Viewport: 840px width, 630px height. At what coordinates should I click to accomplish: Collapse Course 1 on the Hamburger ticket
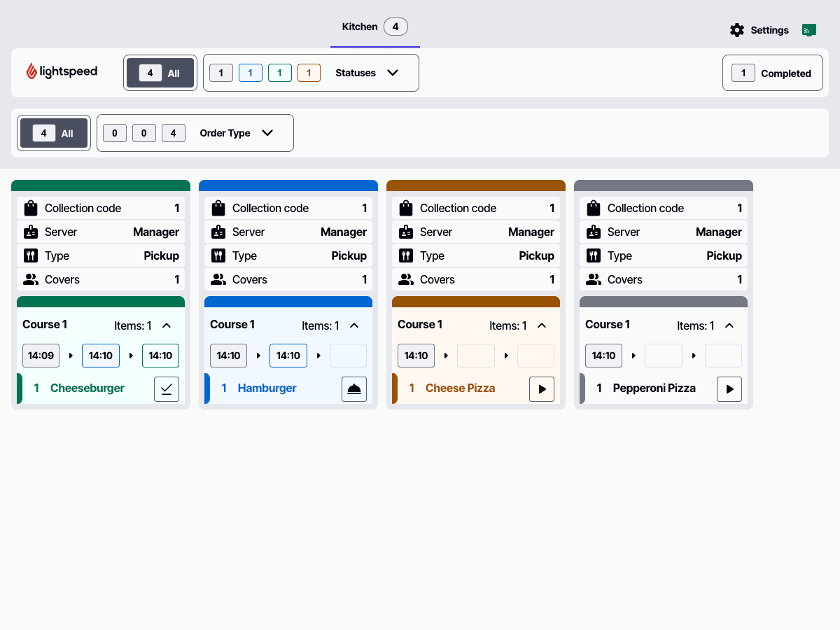pos(354,325)
